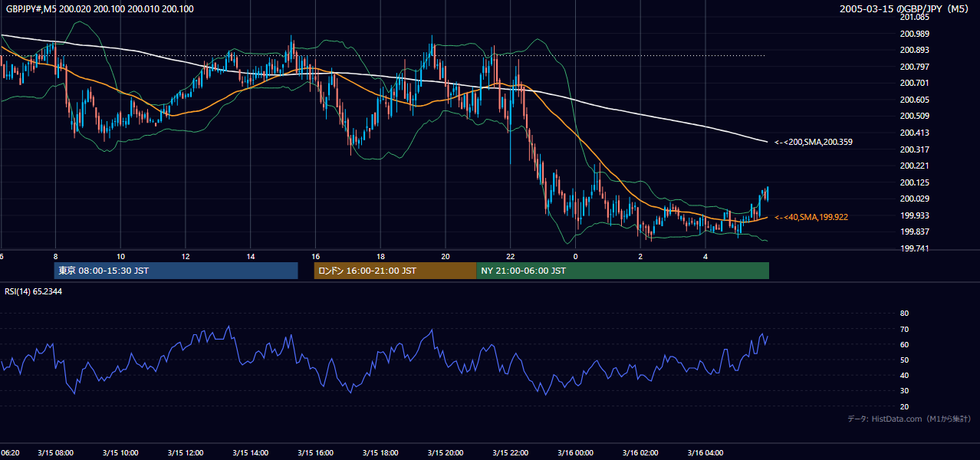The width and height of the screenshot is (980, 460).
Task: Click RSI scale level 20
Action: pyautogui.click(x=904, y=406)
